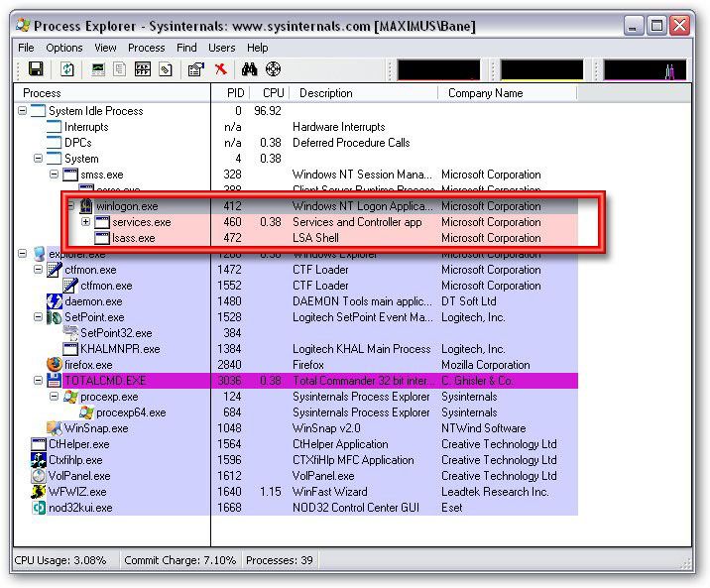This screenshot has height=588, width=710.
Task: Open the Users menu
Action: pos(222,48)
